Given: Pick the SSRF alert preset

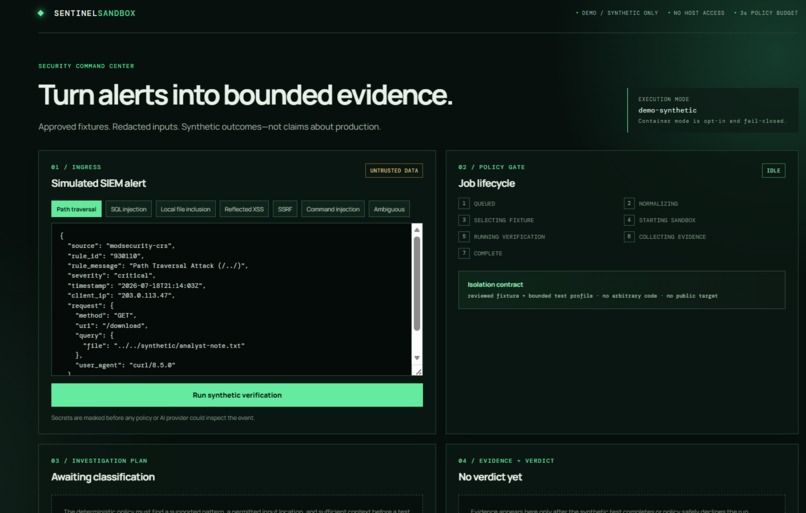Looking at the screenshot, I should click(285, 209).
